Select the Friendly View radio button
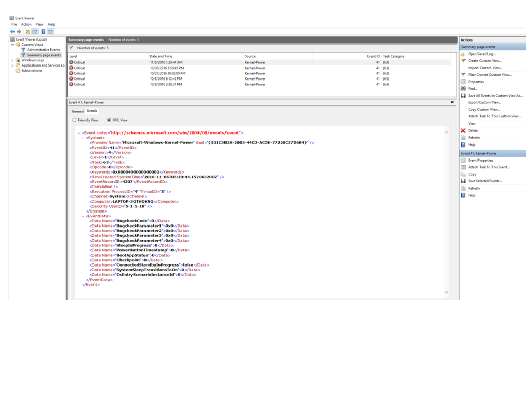 (x=75, y=120)
